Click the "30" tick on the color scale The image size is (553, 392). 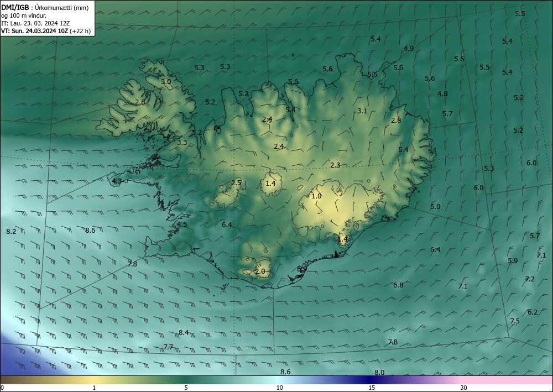tap(464, 388)
